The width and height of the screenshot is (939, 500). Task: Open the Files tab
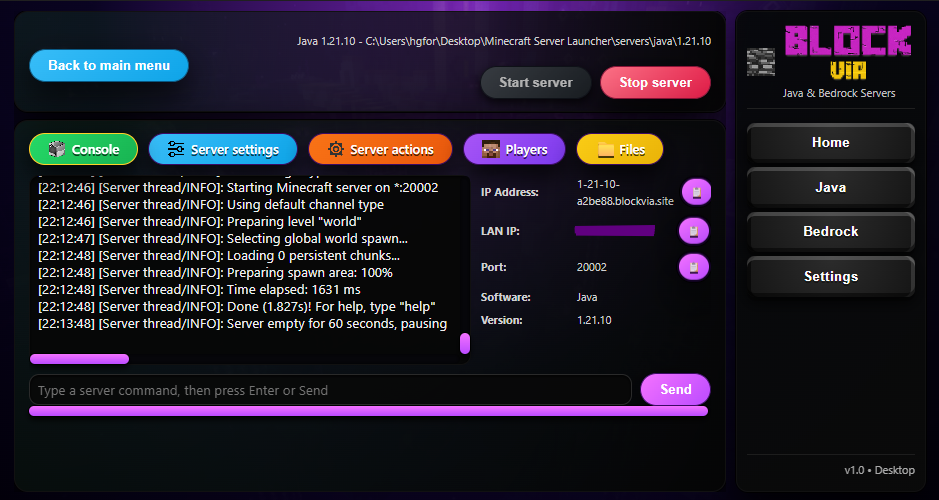point(620,149)
